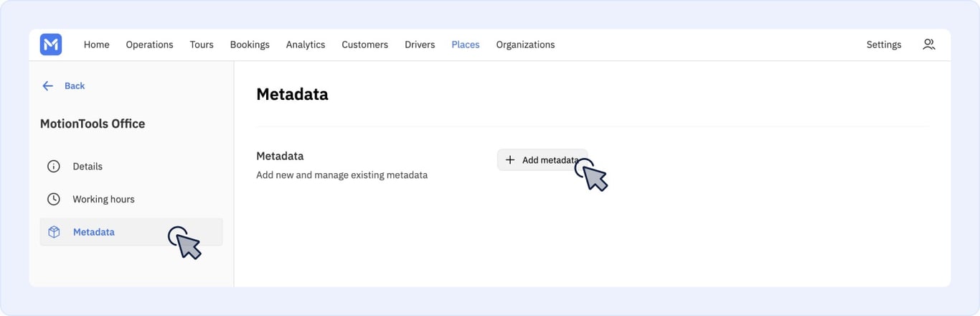This screenshot has height=316, width=980.
Task: Open the Organizations page
Action: 526,45
